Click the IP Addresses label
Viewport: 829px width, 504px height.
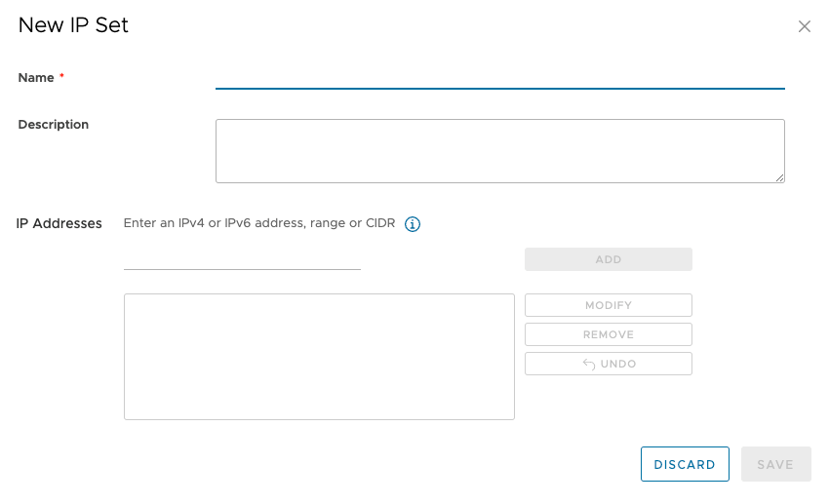pos(59,223)
